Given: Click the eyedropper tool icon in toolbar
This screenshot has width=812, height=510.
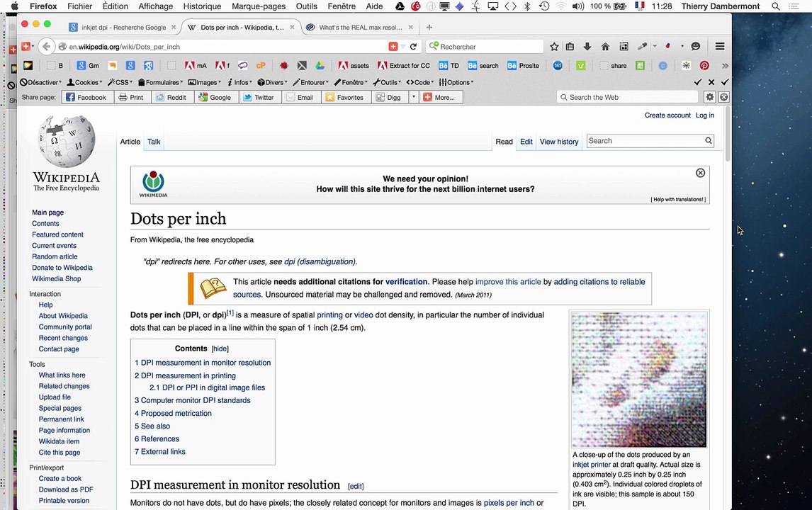Looking at the screenshot, I should pyautogui.click(x=643, y=46).
